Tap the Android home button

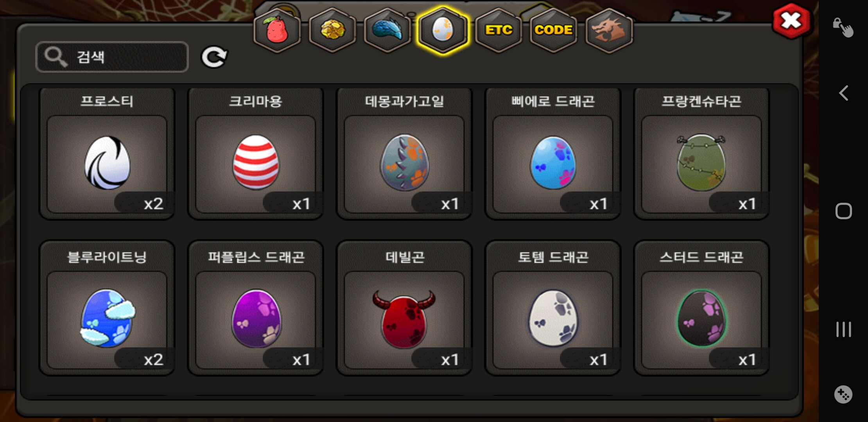pos(843,211)
